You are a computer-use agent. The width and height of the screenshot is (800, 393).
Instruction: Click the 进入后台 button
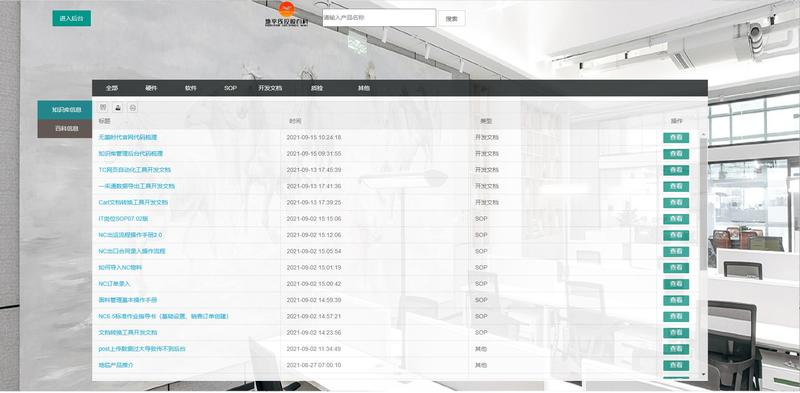coord(71,18)
